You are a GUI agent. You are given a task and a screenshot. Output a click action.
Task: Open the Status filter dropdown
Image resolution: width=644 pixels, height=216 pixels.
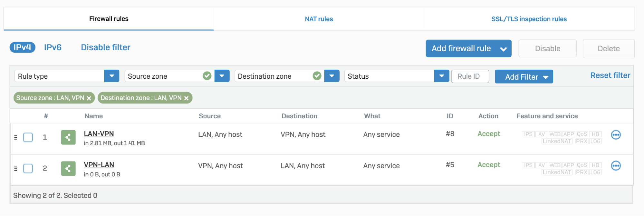[441, 76]
